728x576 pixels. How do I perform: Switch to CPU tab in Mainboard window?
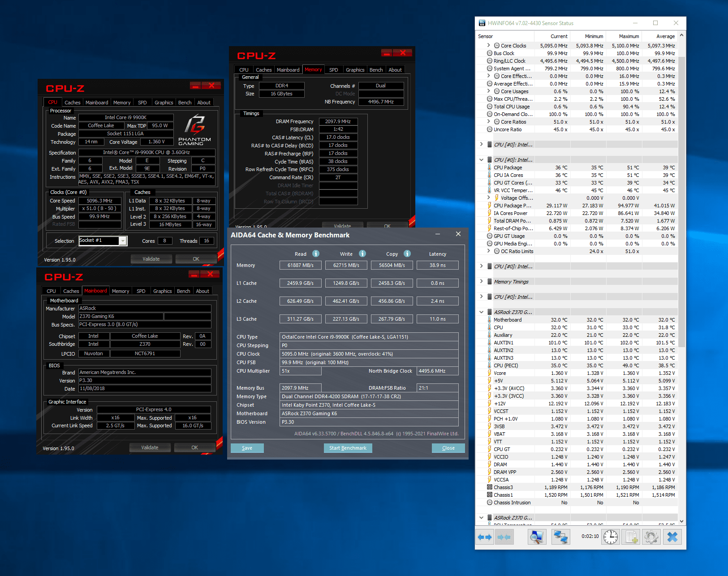coord(52,291)
